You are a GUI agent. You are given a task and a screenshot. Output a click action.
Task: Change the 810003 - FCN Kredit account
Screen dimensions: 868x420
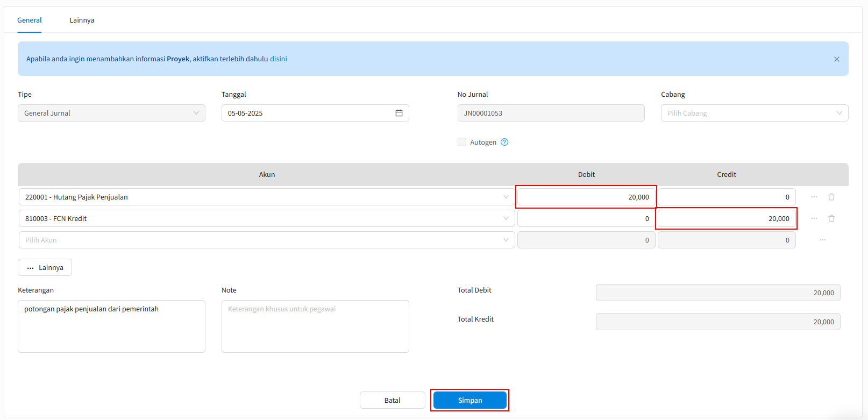pyautogui.click(x=267, y=218)
